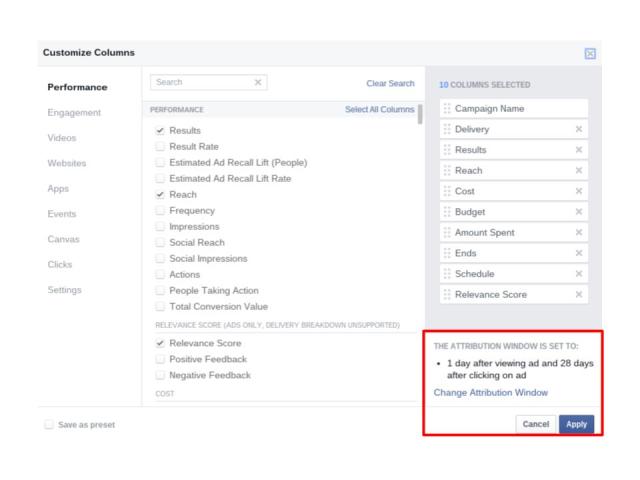Check the Impressions checkbox
The width and height of the screenshot is (640, 480).
[x=160, y=227]
